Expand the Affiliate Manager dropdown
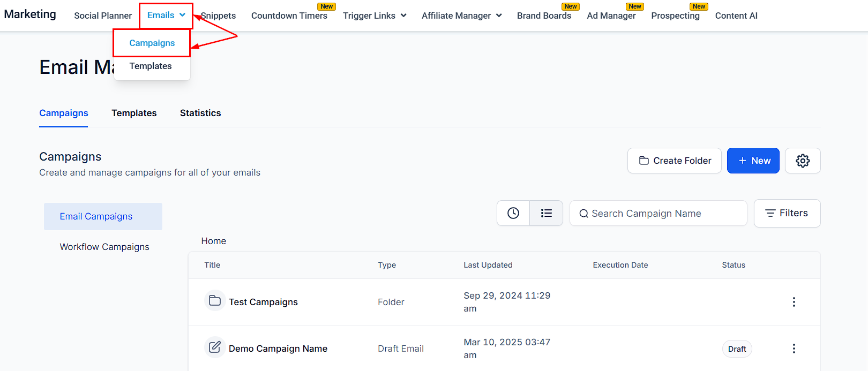868x371 pixels. coord(461,16)
